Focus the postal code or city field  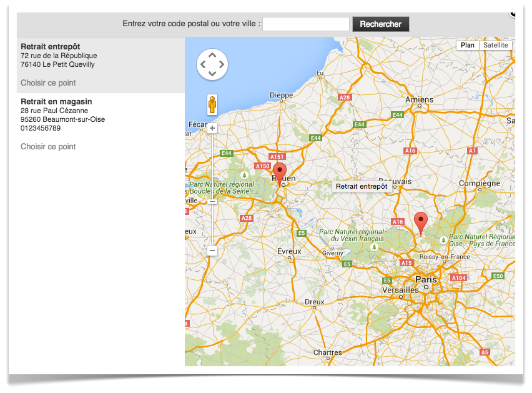[x=306, y=24]
